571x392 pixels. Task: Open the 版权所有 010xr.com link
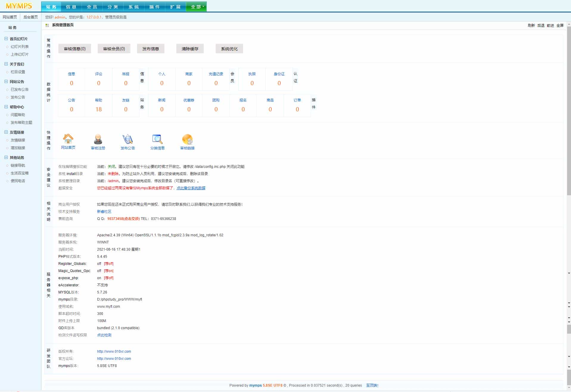tap(114, 352)
